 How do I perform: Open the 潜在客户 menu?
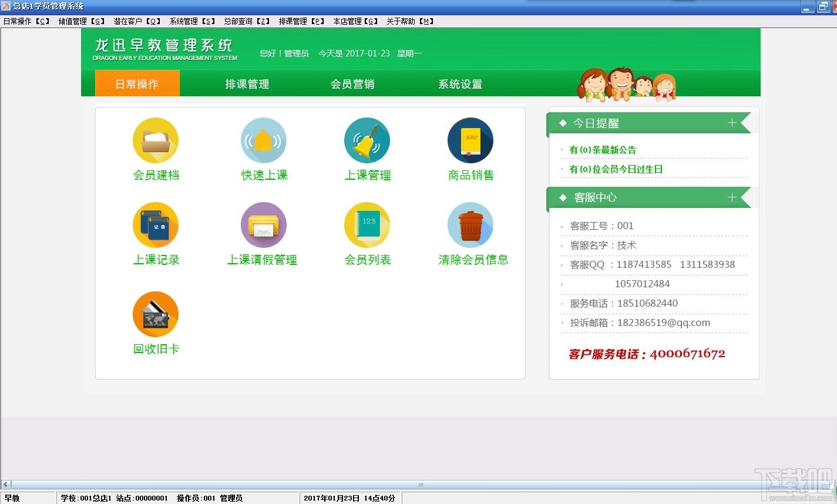pyautogui.click(x=137, y=21)
